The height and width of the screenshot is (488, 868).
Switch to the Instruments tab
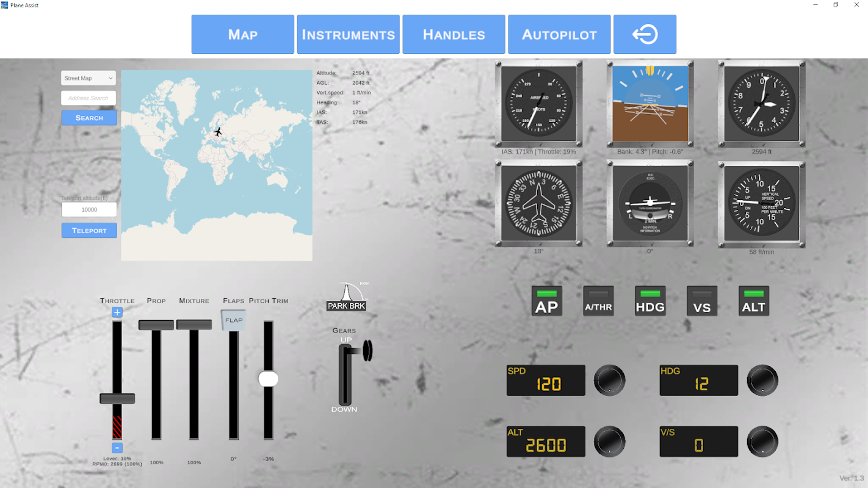tap(348, 34)
